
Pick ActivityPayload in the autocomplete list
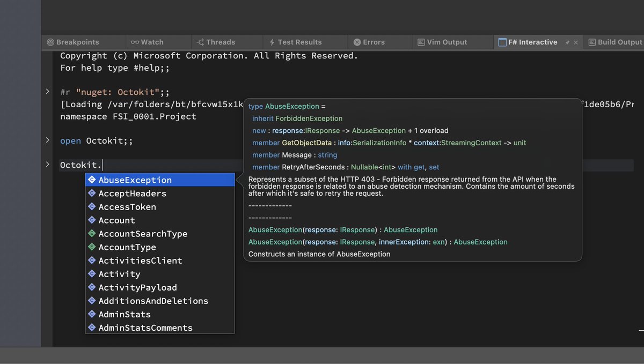pyautogui.click(x=160, y=287)
